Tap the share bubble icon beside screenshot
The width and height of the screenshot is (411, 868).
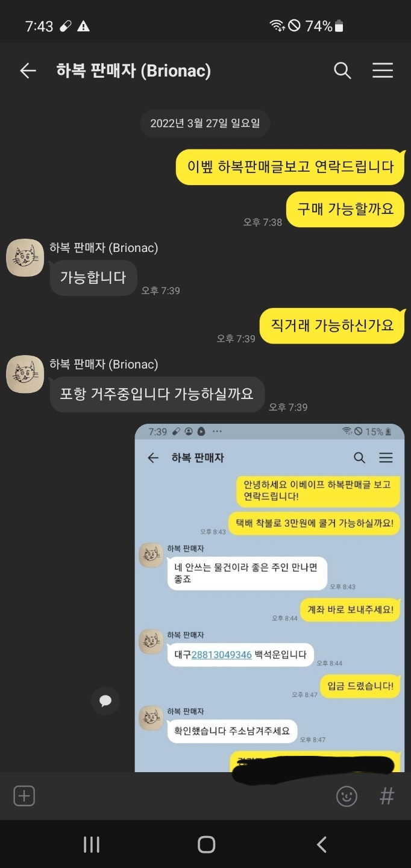pos(105,700)
